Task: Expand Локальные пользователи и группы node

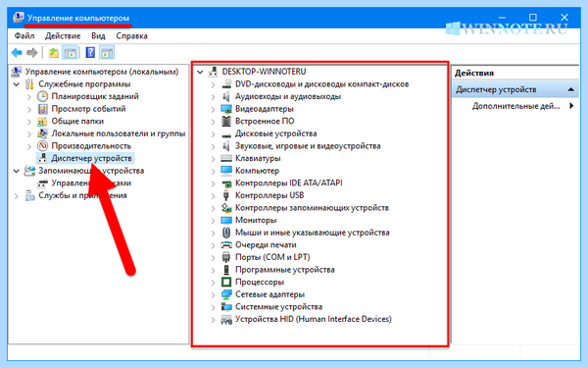Action: [x=29, y=134]
